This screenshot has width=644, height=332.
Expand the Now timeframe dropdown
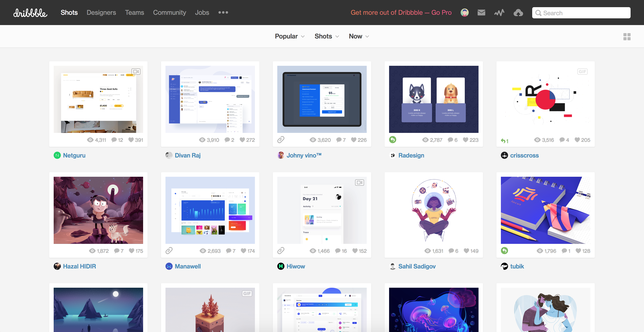click(359, 36)
